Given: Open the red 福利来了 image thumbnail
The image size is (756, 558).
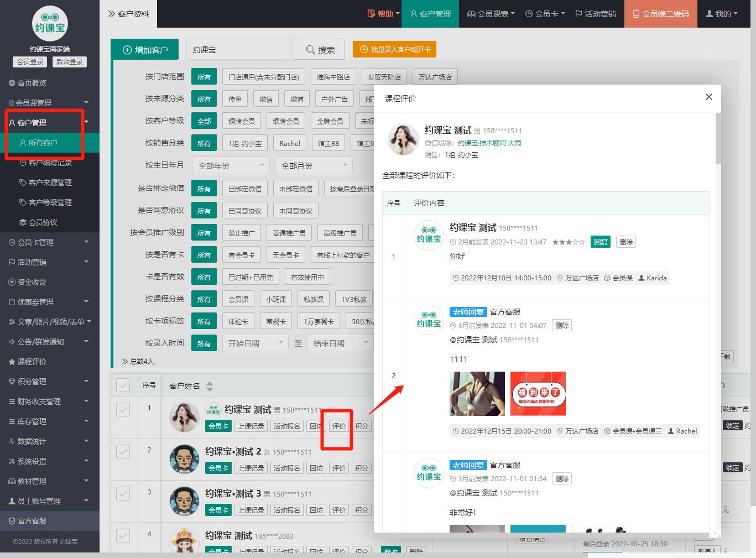Looking at the screenshot, I should point(538,393).
